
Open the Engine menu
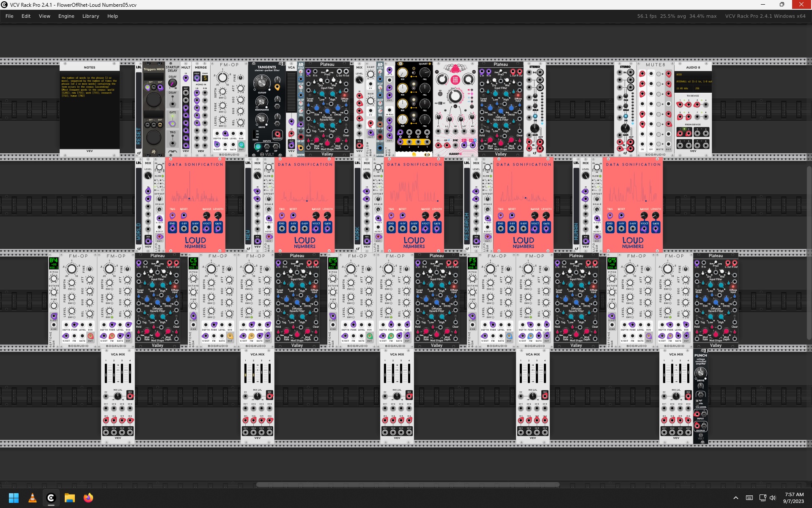(x=66, y=16)
